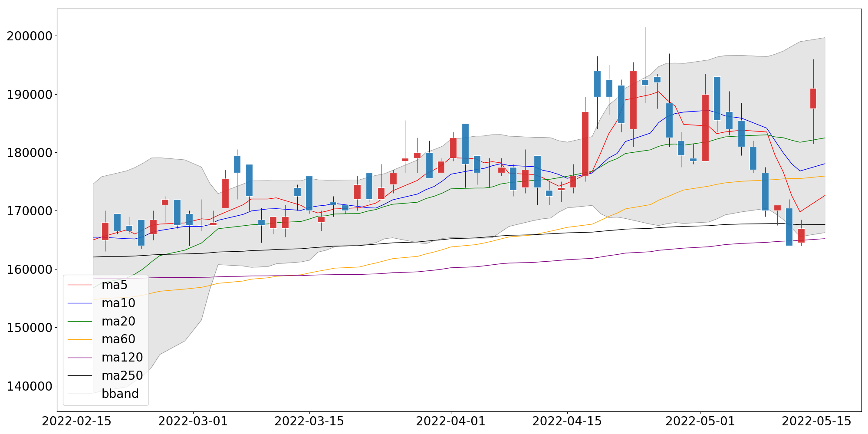The height and width of the screenshot is (434, 868).
Task: Click the 2022-02-15 x-axis date label
Action: (77, 421)
